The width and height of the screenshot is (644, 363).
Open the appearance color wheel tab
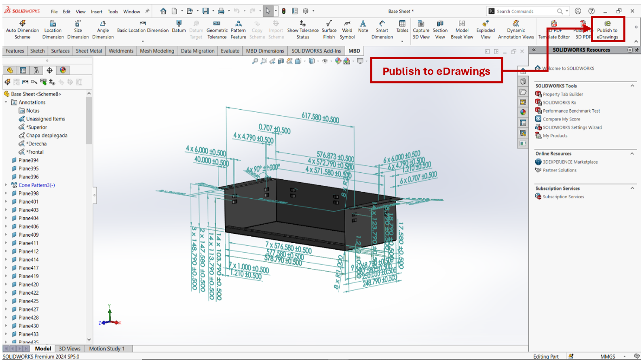click(63, 70)
